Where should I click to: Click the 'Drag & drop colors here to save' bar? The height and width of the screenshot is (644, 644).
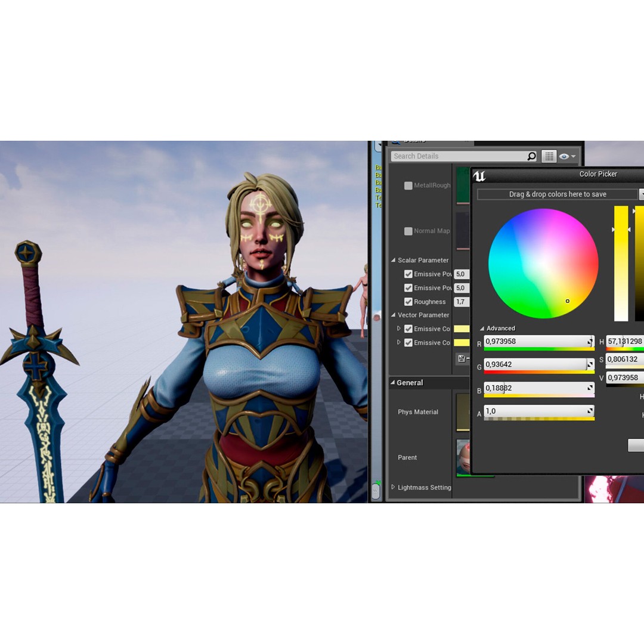point(558,194)
